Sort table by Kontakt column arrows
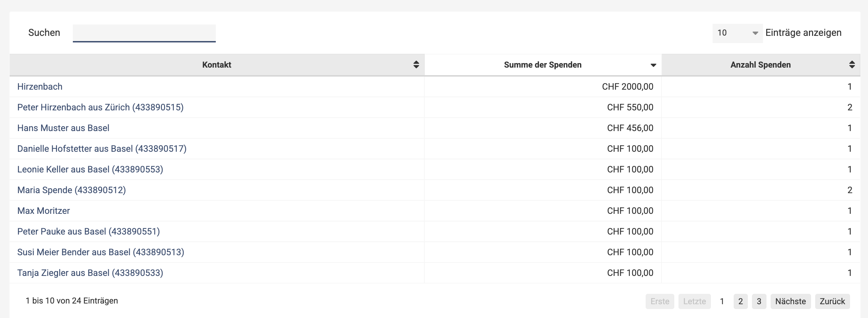The image size is (868, 318). pyautogui.click(x=416, y=65)
